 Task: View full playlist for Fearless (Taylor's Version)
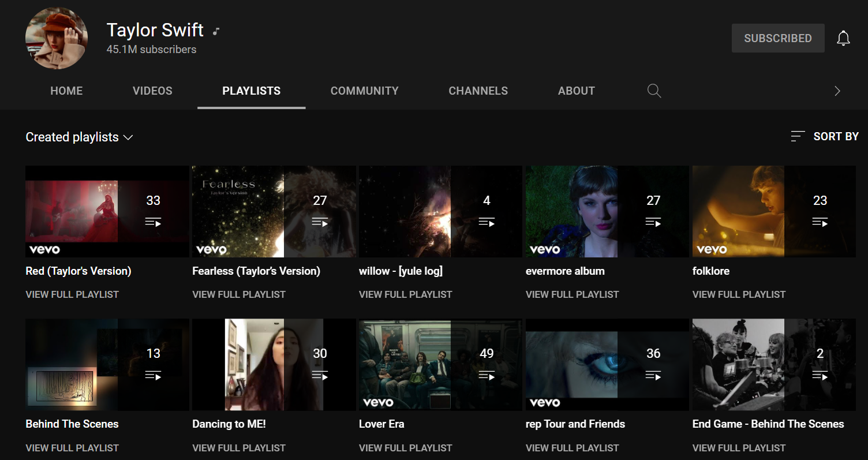(x=239, y=294)
